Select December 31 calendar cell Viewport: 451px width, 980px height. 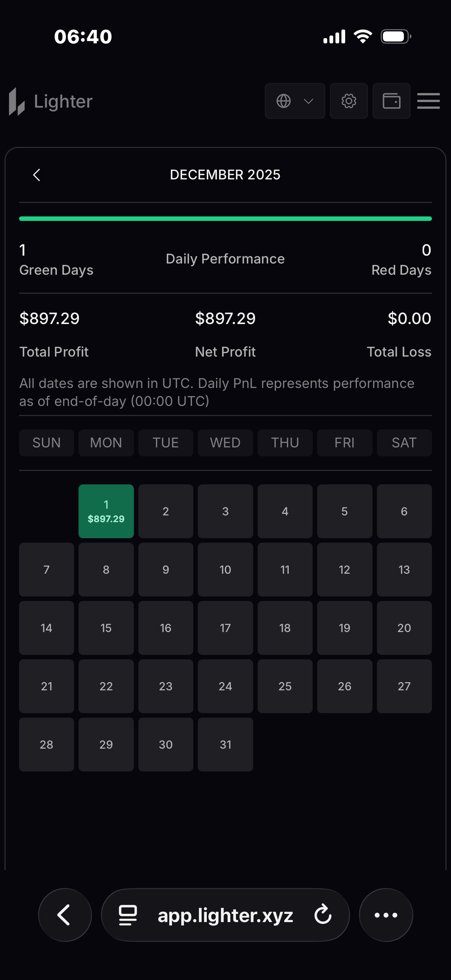(x=225, y=744)
